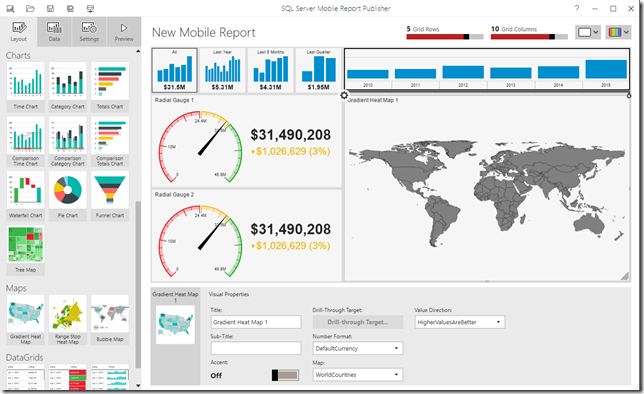Save the mobile report
The image size is (644, 394).
coord(50,8)
